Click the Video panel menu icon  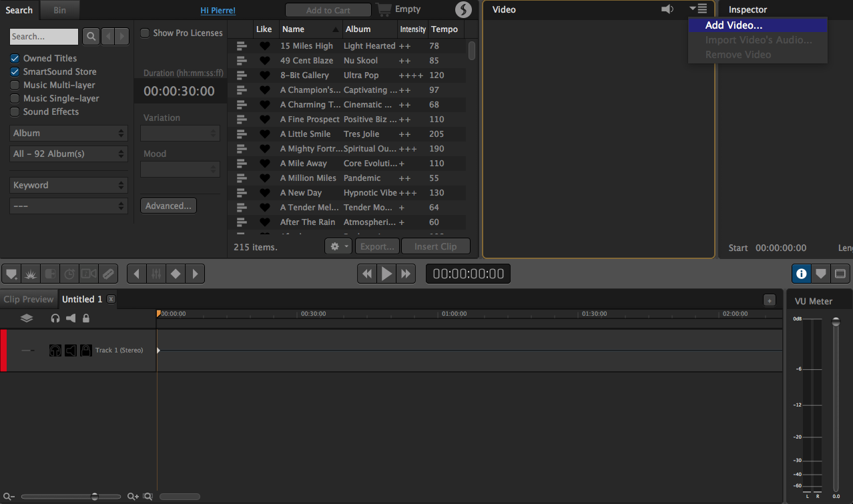(698, 9)
